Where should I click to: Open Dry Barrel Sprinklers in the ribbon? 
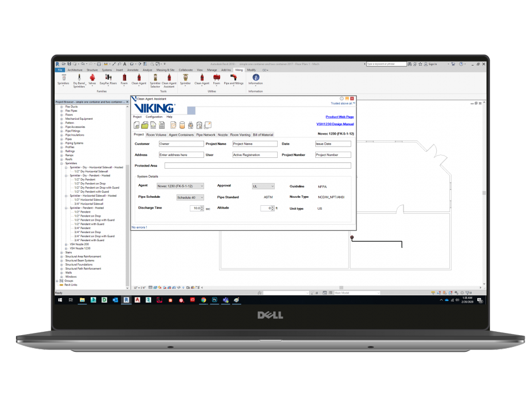tap(79, 81)
